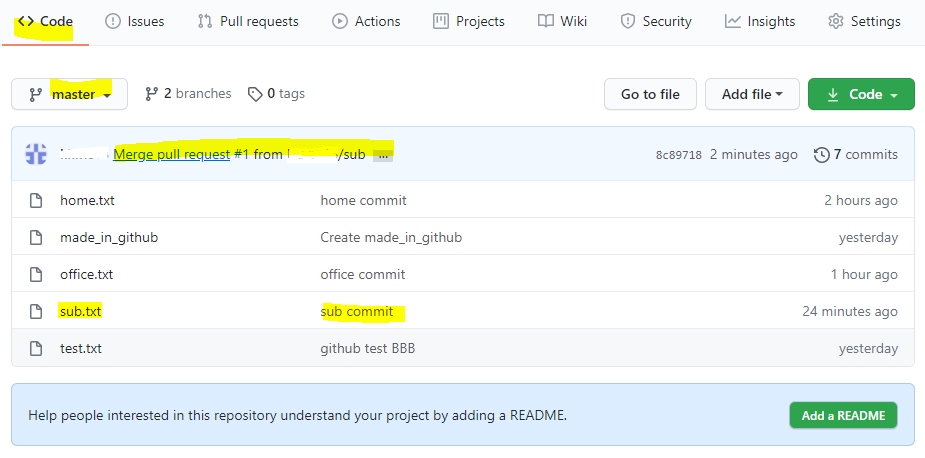Open the Wiki tab
This screenshot has width=925, height=458.
coord(562,22)
